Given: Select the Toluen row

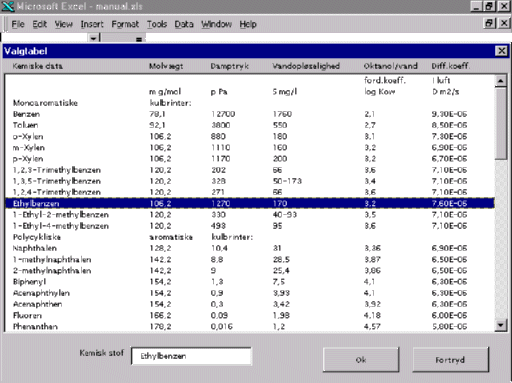Looking at the screenshot, I should point(250,125).
